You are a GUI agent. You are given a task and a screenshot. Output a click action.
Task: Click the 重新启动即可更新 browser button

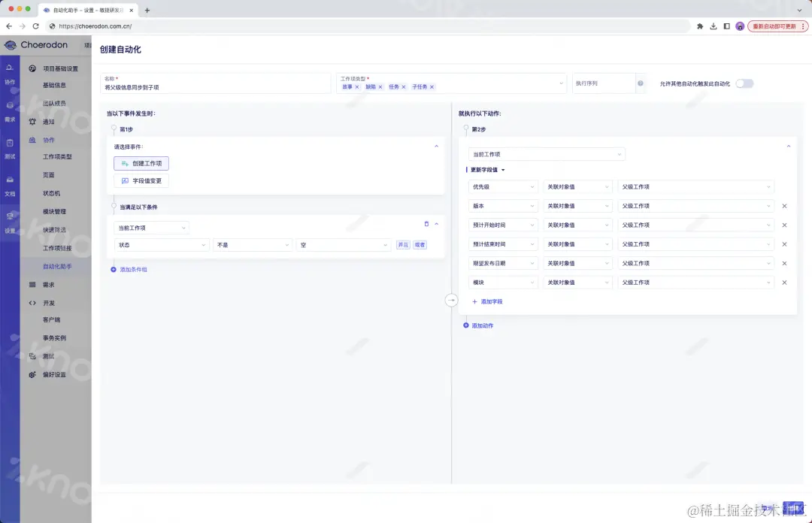tap(777, 26)
